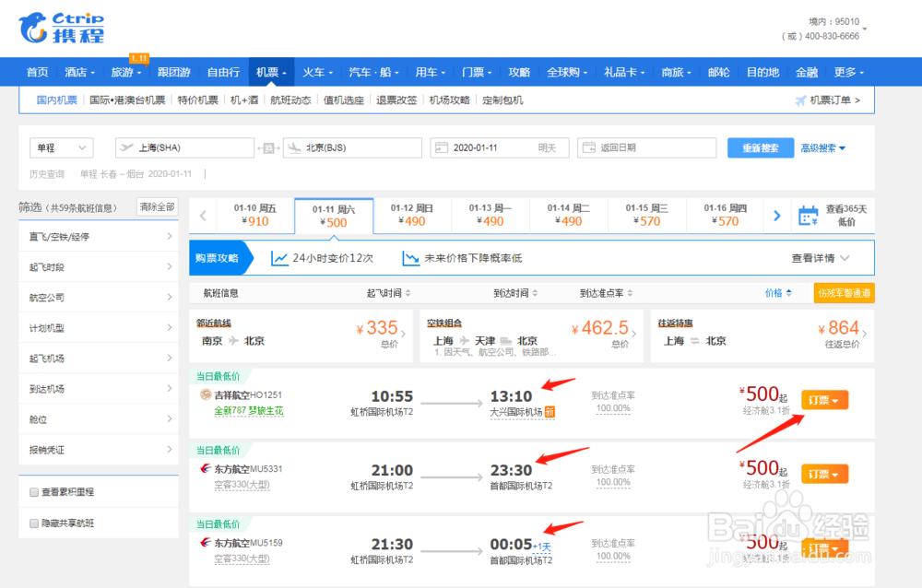The image size is (922, 588).
Task: Click the 北京(BJS) arrival city field
Action: click(x=352, y=147)
